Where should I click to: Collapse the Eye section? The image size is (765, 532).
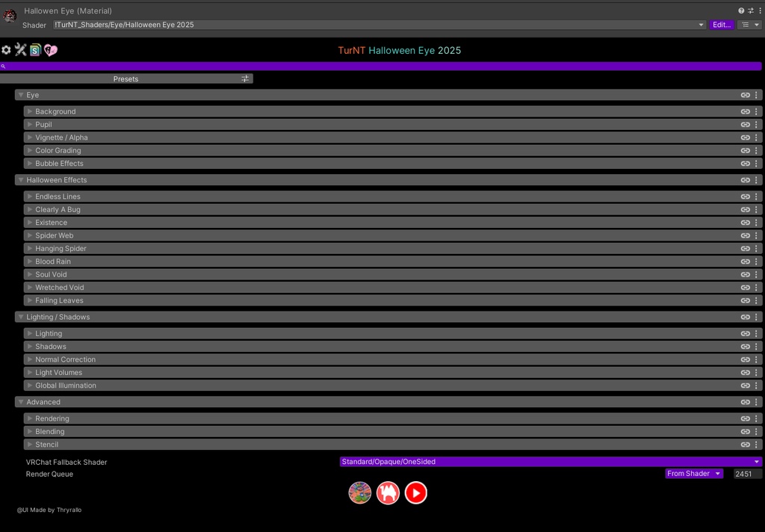20,95
